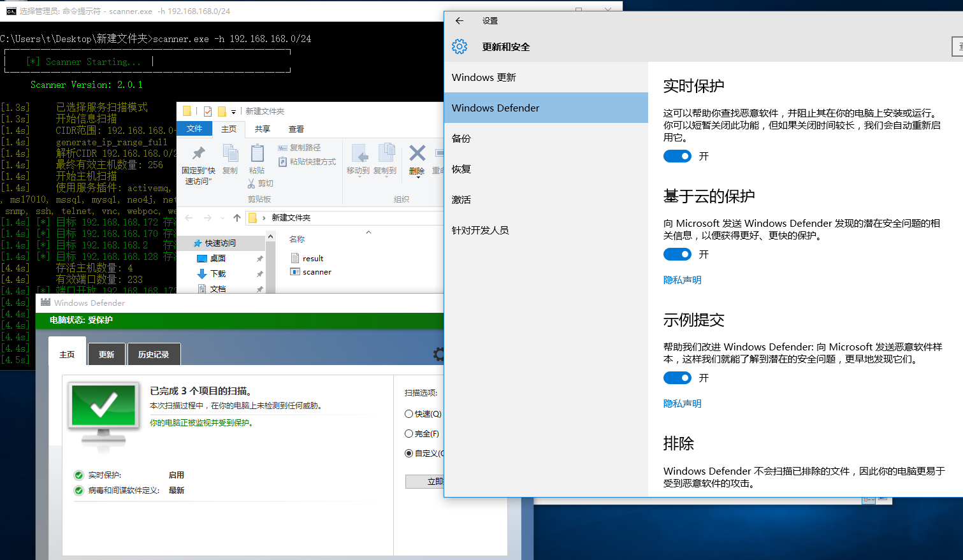The width and height of the screenshot is (963, 560).
Task: Switch to the 查看 ribbon tab
Action: tap(296, 129)
